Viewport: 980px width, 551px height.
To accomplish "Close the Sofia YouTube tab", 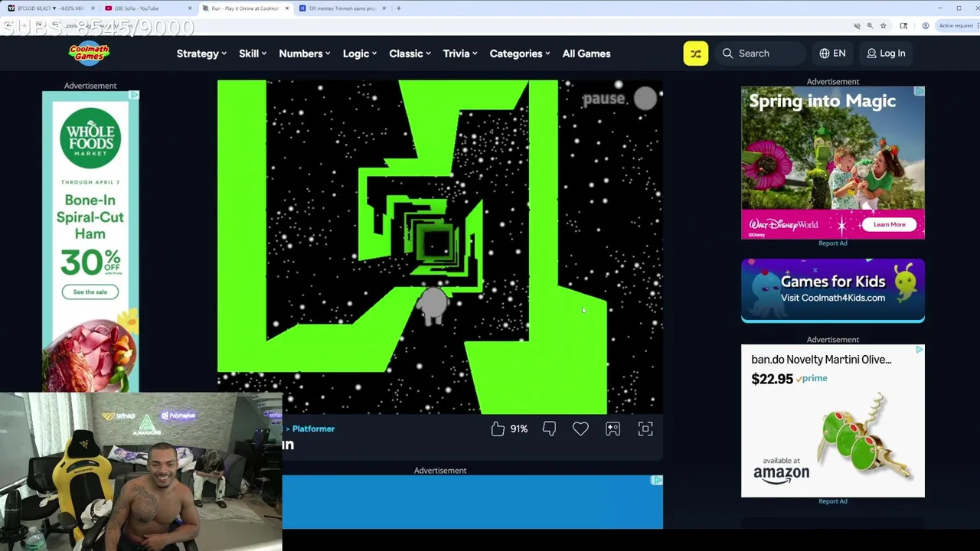I will 190,8.
